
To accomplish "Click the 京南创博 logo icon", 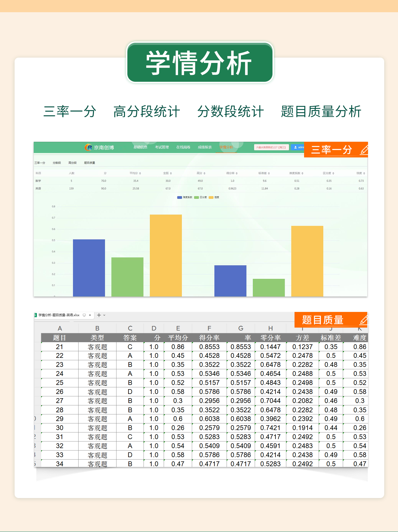I will click(88, 147).
